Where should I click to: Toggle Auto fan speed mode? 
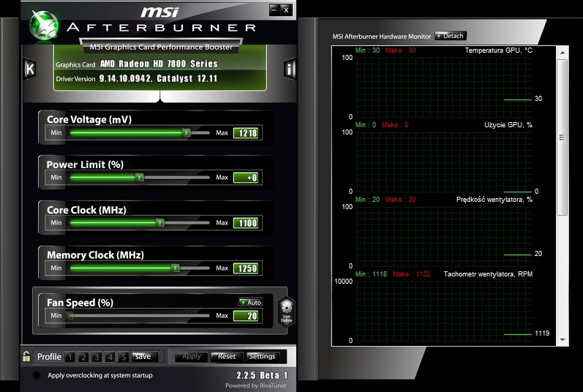tap(250, 302)
